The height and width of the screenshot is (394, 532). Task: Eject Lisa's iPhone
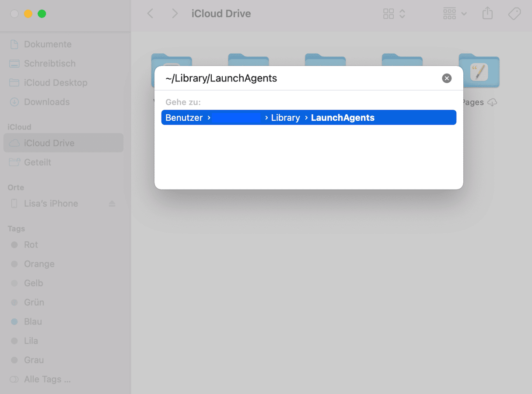(112, 204)
